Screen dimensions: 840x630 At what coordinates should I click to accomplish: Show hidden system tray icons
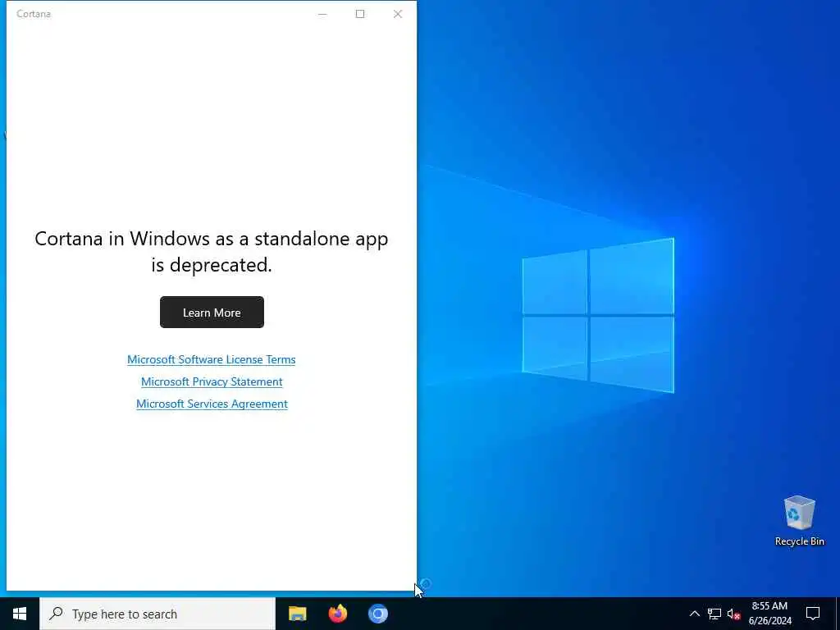(x=694, y=614)
